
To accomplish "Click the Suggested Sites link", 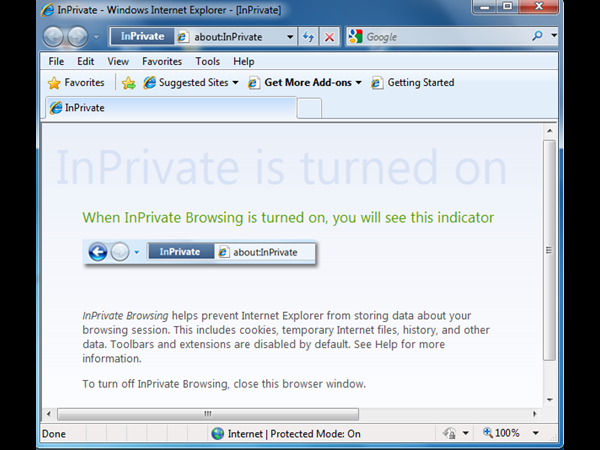I will (186, 83).
